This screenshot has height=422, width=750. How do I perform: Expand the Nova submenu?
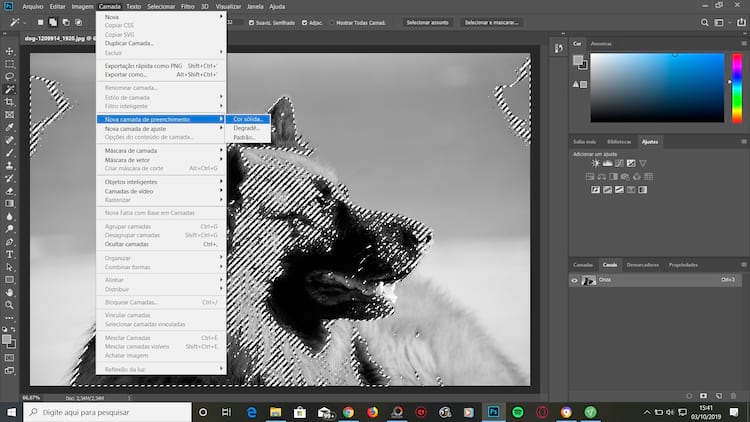pyautogui.click(x=161, y=17)
